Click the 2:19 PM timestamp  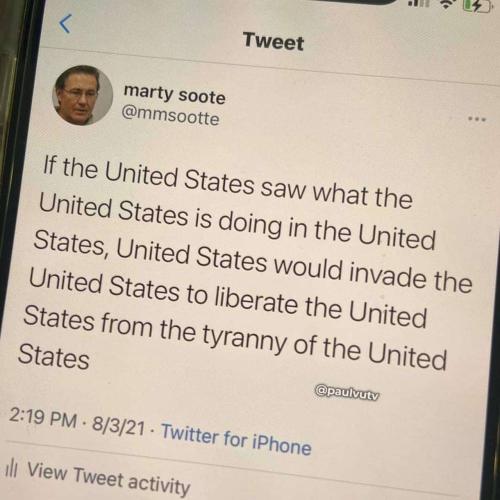pyautogui.click(x=43, y=417)
